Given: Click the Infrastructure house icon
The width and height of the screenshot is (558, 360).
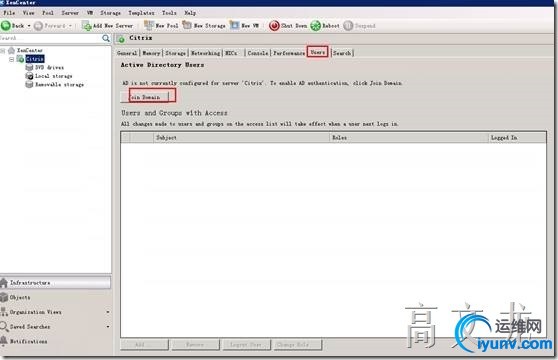Looking at the screenshot, I should pyautogui.click(x=4, y=283).
